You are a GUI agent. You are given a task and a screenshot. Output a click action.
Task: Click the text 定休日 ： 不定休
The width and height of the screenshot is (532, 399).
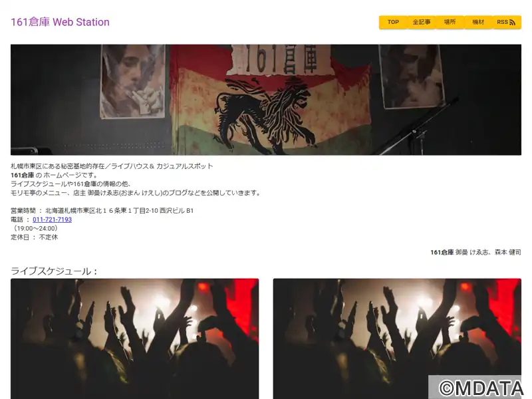pos(35,237)
